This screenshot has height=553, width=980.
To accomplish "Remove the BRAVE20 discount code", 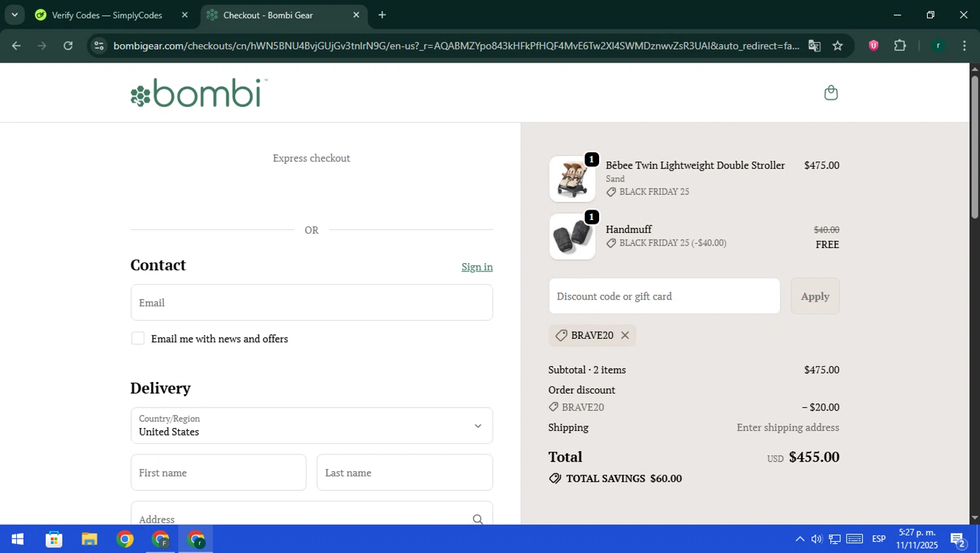I will tap(625, 335).
